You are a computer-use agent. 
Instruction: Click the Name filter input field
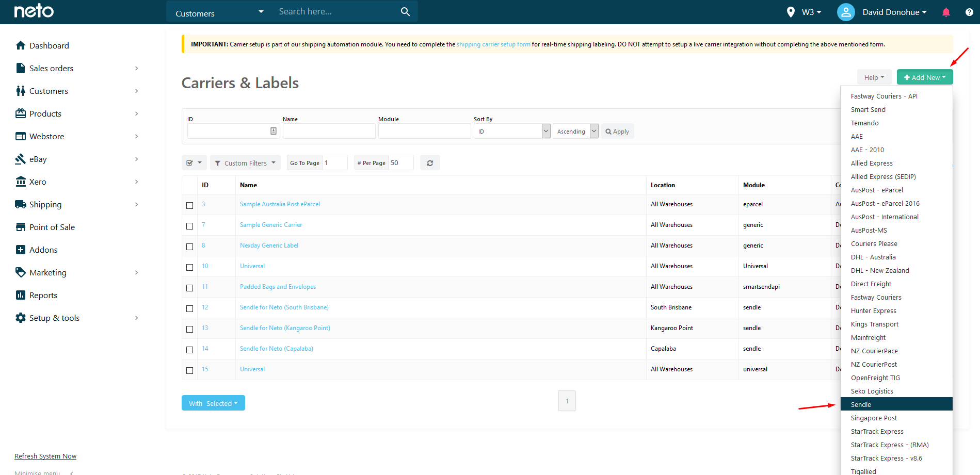pos(329,131)
